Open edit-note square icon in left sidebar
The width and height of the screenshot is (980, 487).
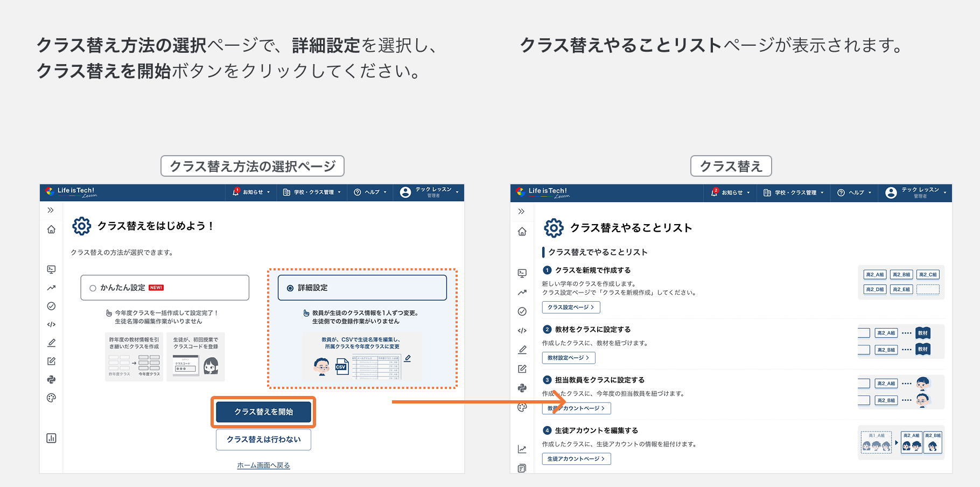click(51, 361)
